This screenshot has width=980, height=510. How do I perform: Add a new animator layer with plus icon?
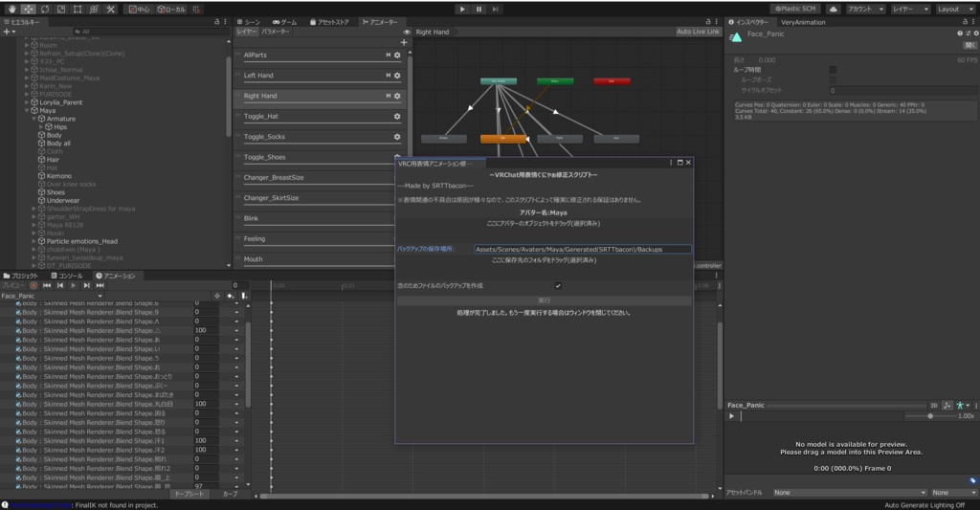click(x=404, y=42)
